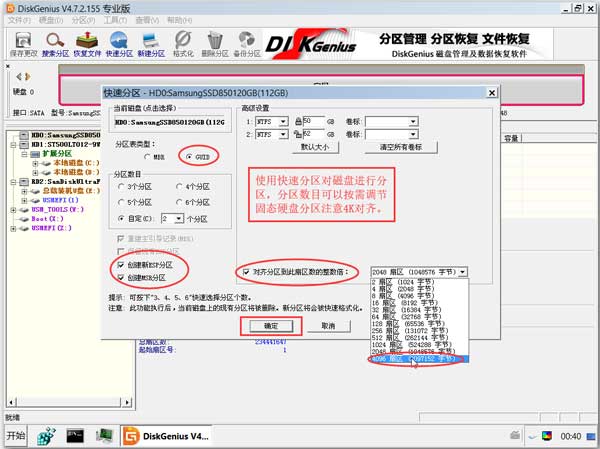The height and width of the screenshot is (449, 600).
Task: Toggle 对齐分区到此扇区数的整数倍 checkbox
Action: (246, 272)
